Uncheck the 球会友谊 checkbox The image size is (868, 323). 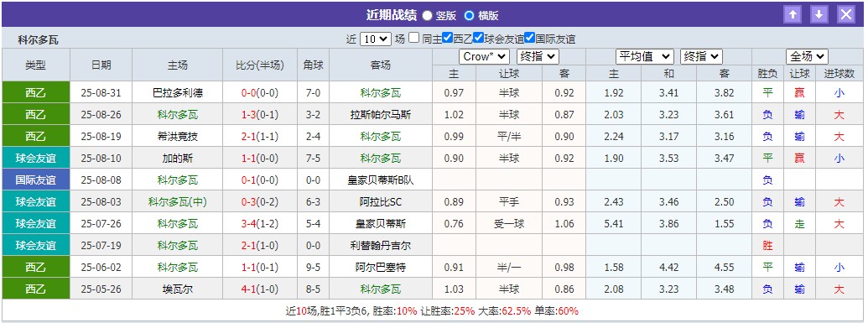point(478,39)
